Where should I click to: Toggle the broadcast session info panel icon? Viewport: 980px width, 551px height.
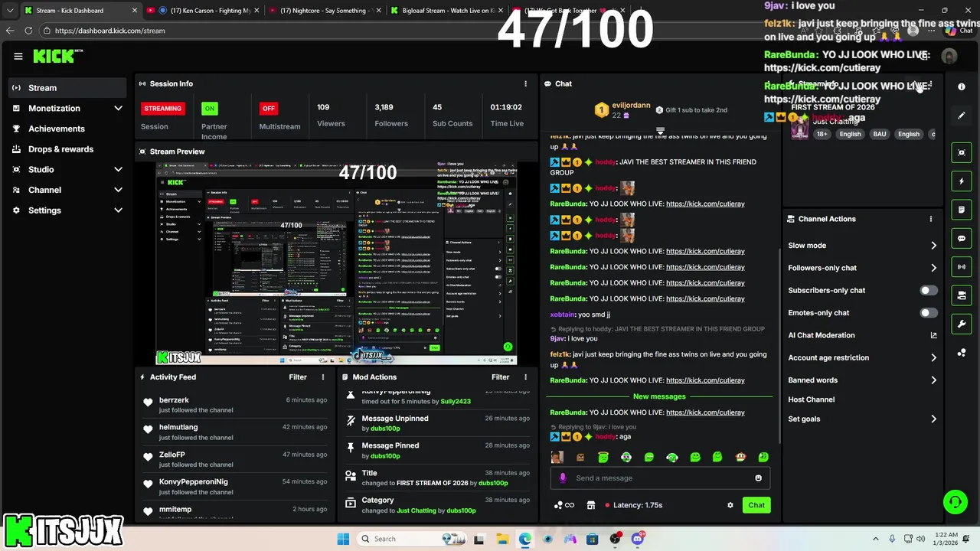click(962, 266)
